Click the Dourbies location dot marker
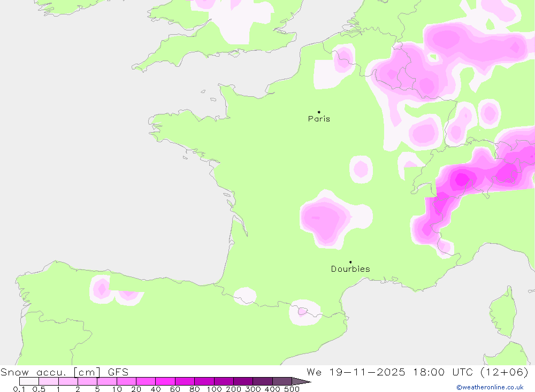Viewport: 535px width, 392px height. [x=350, y=262]
